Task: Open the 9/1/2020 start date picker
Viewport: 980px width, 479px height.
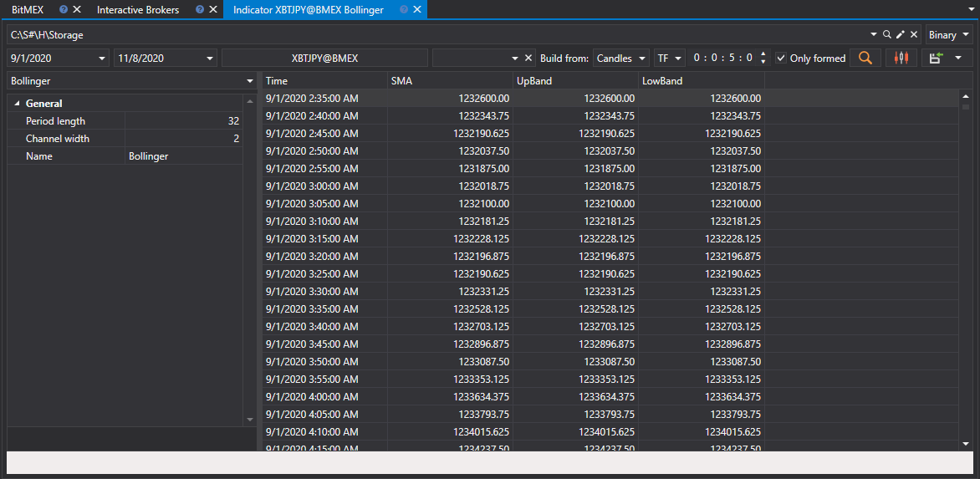Action: pyautogui.click(x=103, y=58)
